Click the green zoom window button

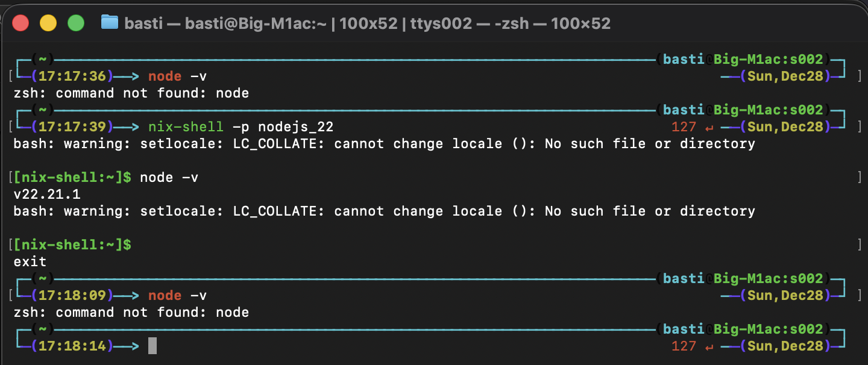76,23
